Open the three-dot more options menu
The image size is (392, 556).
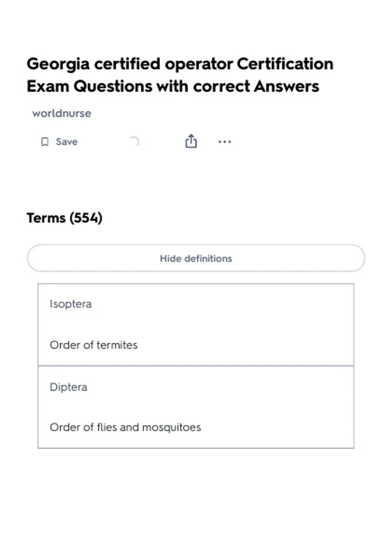(225, 142)
